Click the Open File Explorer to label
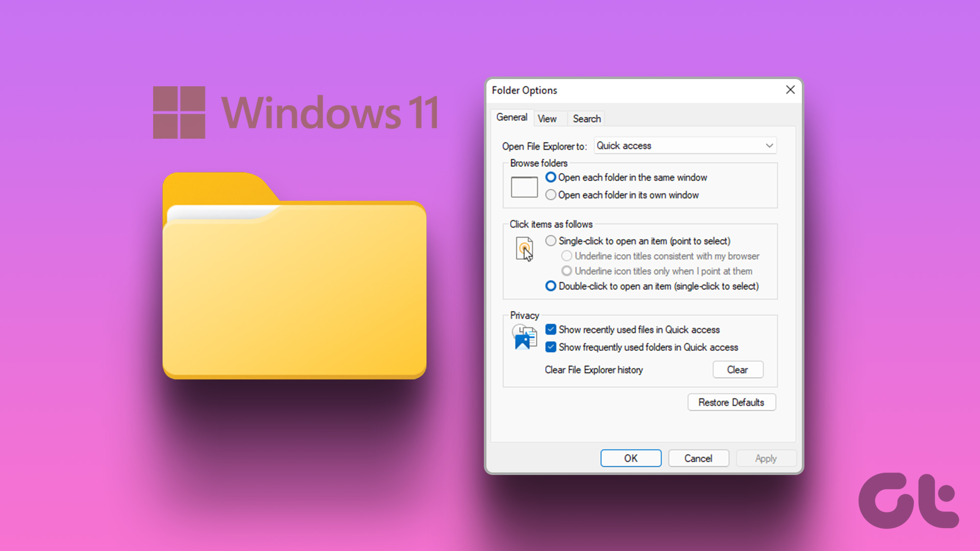Viewport: 980px width, 551px height. (544, 146)
